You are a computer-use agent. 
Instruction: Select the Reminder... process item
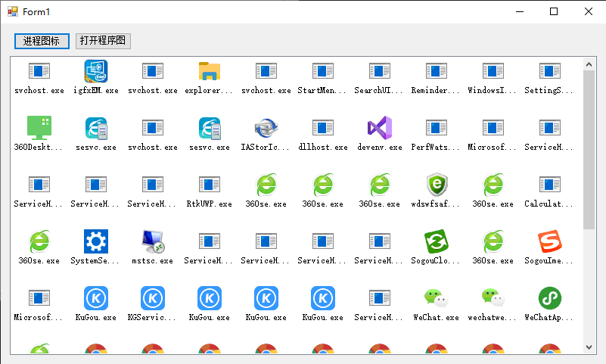(437, 78)
